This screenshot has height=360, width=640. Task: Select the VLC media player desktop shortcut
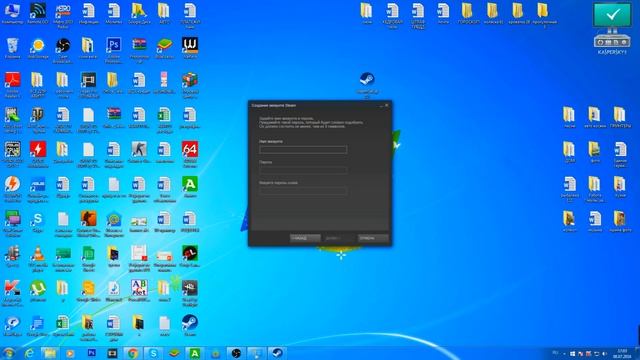coord(38,259)
